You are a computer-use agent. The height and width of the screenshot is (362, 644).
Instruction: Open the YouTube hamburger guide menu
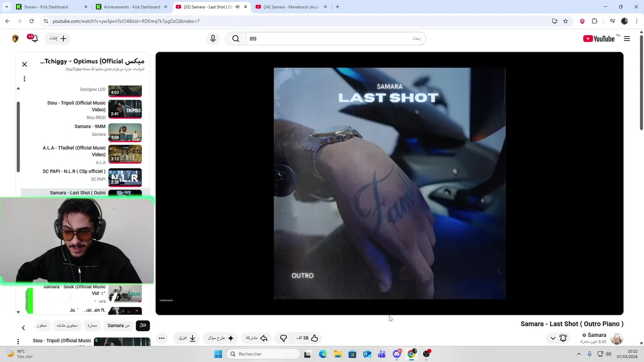(x=626, y=39)
